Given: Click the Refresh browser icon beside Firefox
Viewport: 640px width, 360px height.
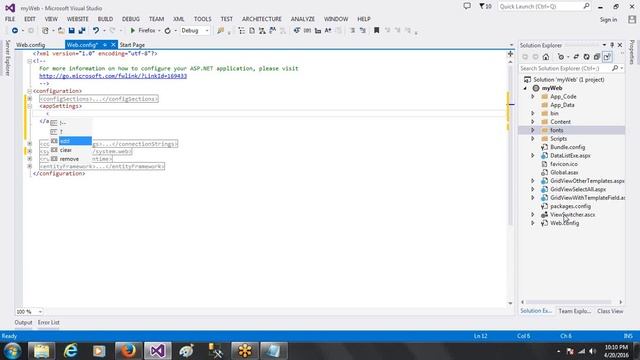Looking at the screenshot, I should point(167,31).
